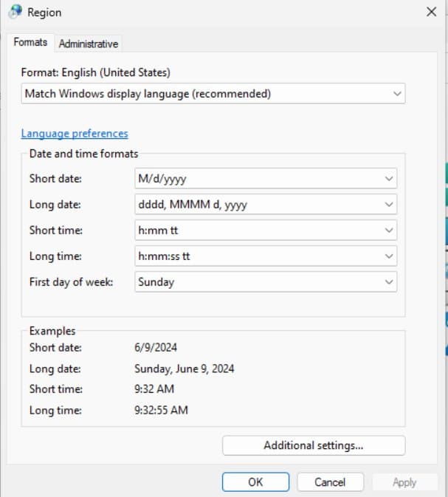Image resolution: width=448 pixels, height=497 pixels.
Task: Open the Short time h:mm tt dropdown
Action: tap(266, 230)
